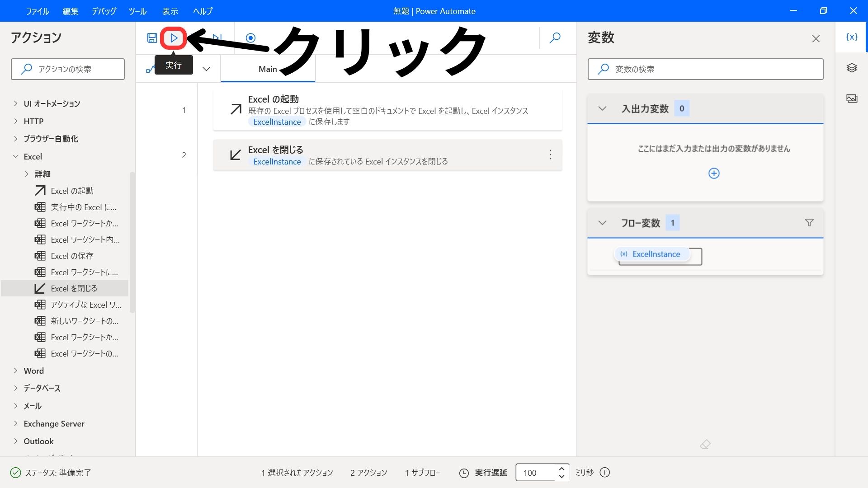Open the デバッグ menu

[104, 11]
